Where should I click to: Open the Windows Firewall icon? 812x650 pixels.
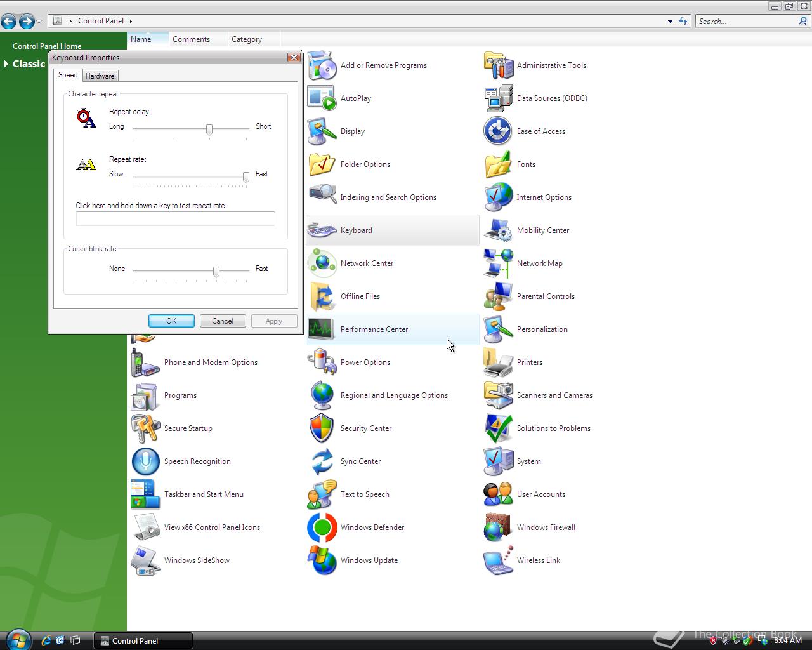pos(499,527)
